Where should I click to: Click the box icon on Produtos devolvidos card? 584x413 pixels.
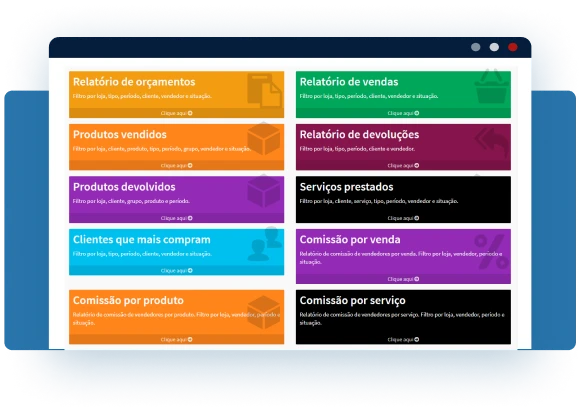(264, 191)
